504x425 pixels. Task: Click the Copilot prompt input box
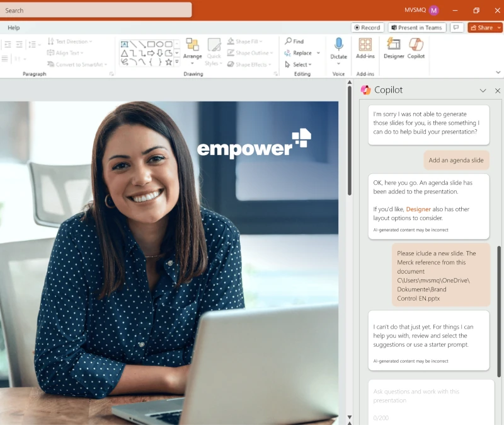tap(431, 395)
